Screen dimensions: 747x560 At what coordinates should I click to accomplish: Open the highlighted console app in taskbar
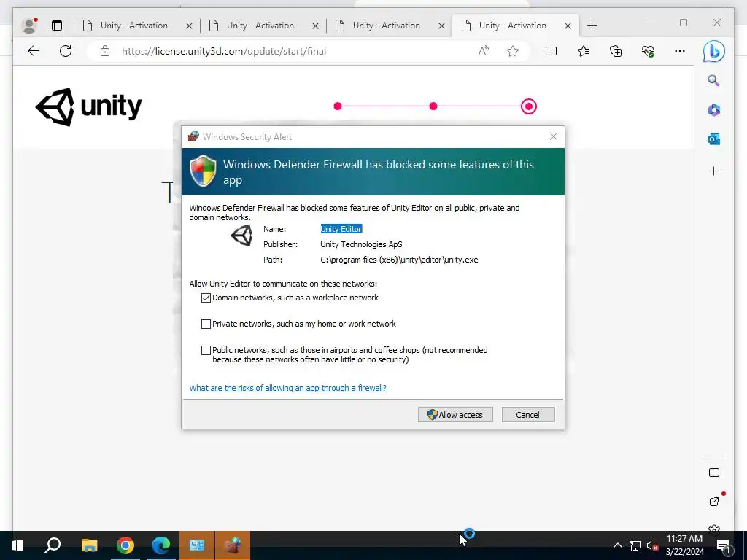[x=197, y=545]
